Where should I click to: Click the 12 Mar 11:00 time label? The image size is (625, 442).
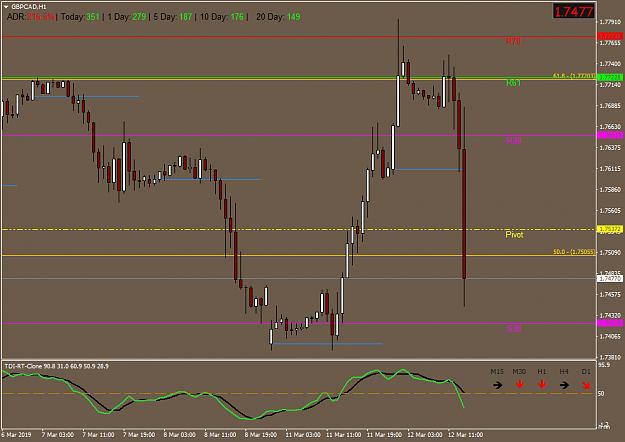[x=466, y=434]
